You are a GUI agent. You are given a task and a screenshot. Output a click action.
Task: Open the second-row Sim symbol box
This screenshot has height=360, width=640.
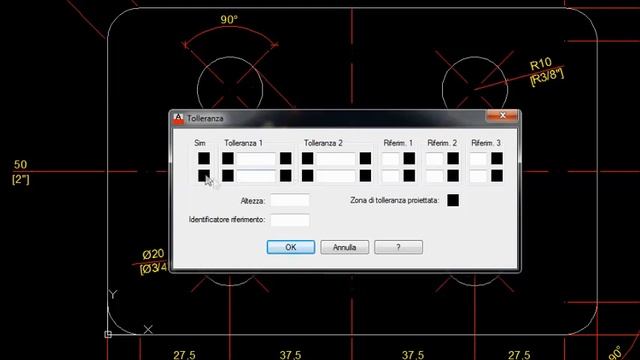(204, 176)
